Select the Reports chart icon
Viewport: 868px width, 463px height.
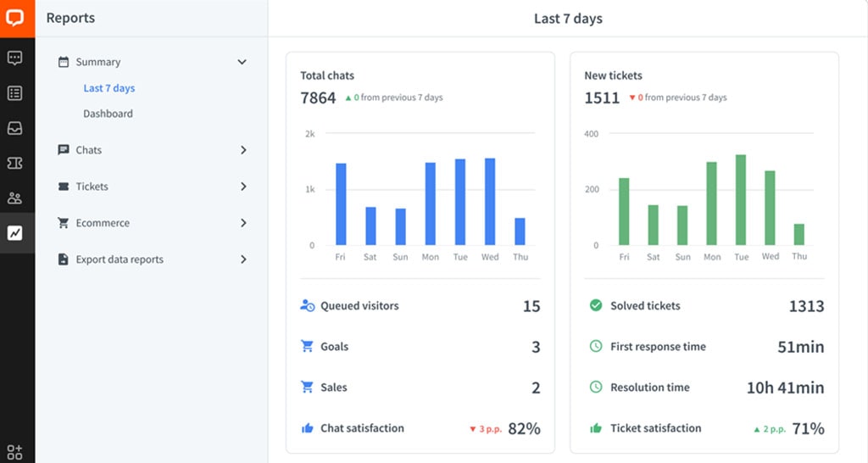click(15, 233)
